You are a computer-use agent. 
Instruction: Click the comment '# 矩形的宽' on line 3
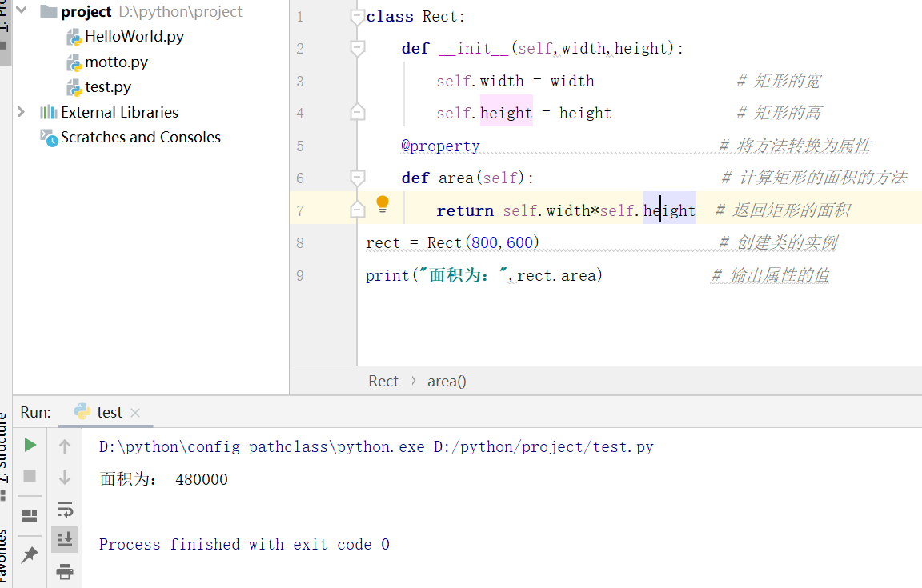point(779,81)
